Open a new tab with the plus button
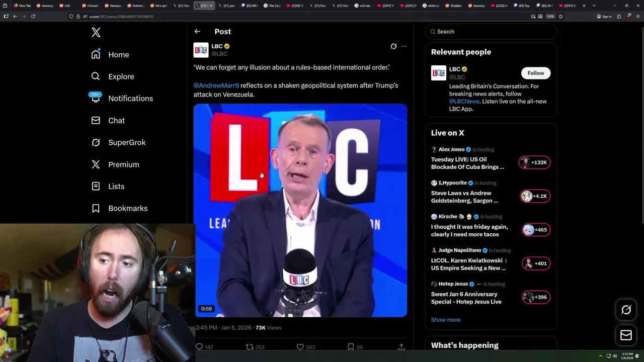The image size is (644, 362). [x=584, y=6]
